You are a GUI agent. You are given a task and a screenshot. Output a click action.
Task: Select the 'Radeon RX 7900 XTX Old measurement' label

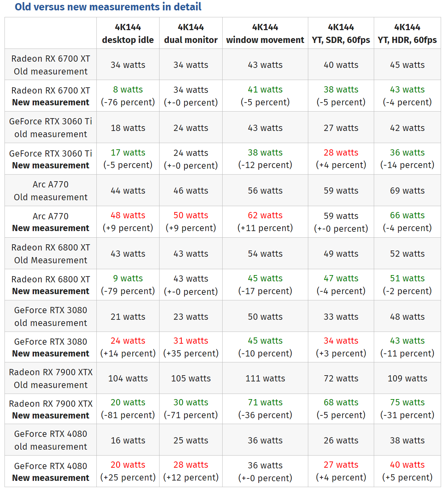51,378
